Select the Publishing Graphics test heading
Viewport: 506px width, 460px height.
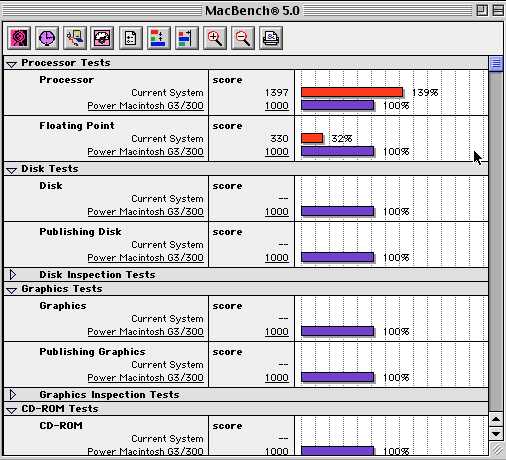pos(92,352)
